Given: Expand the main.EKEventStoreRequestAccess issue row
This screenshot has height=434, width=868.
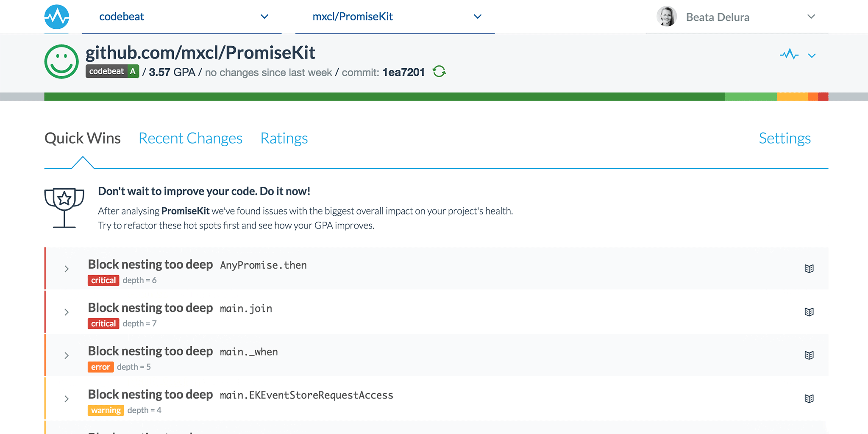Looking at the screenshot, I should pos(67,399).
